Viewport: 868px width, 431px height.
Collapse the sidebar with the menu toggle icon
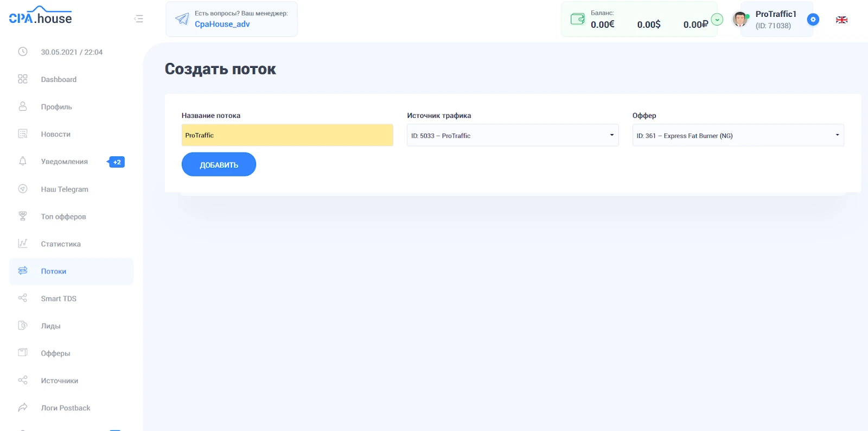pyautogui.click(x=139, y=19)
